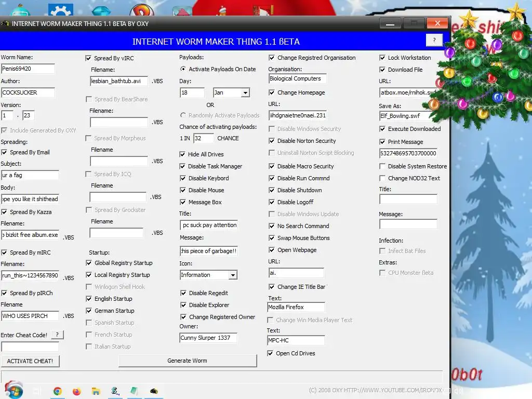This screenshot has height=399, width=532.
Task: Switch to the green S taskbar app
Action: point(115,391)
